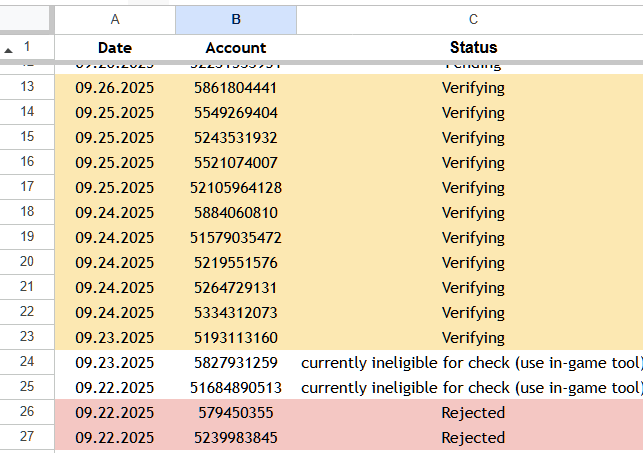Click account cell 52105964128
The image size is (643, 453).
click(235, 187)
